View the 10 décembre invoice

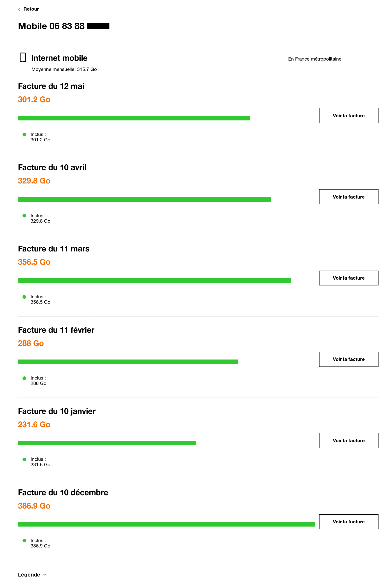point(349,522)
